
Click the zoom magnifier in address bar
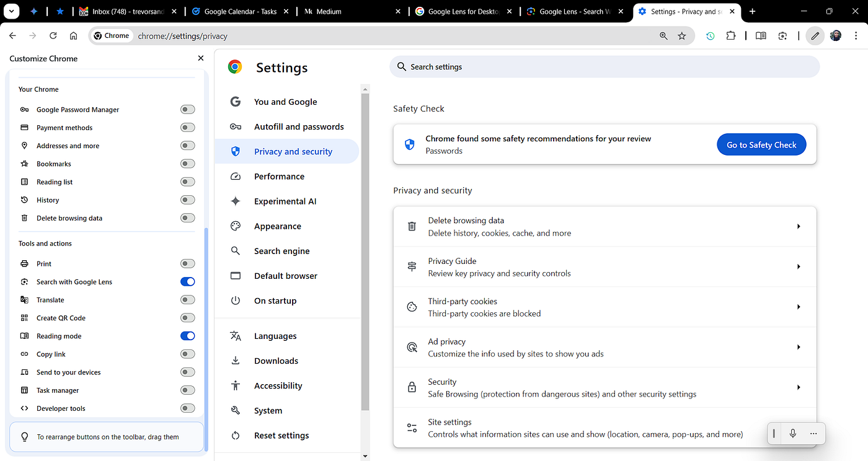[663, 36]
